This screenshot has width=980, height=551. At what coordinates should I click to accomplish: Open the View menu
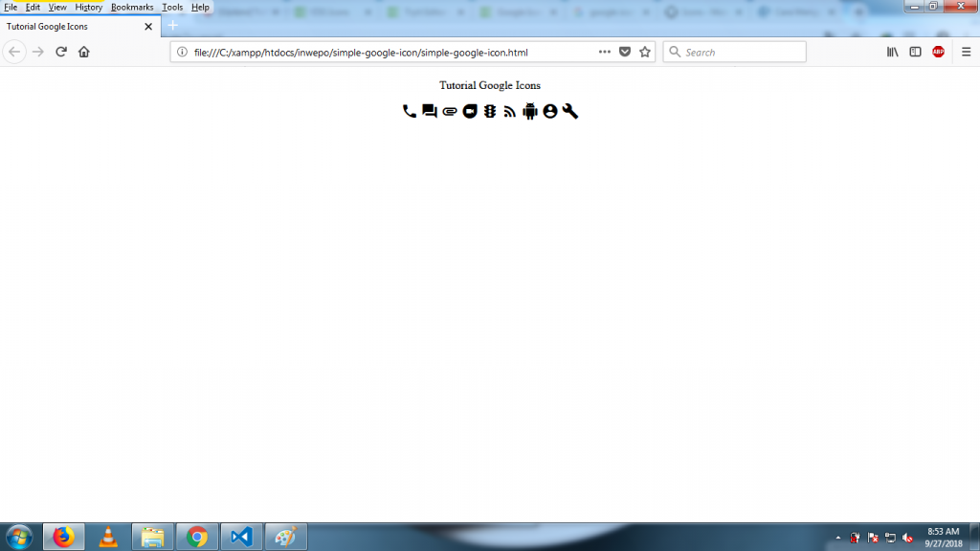56,8
